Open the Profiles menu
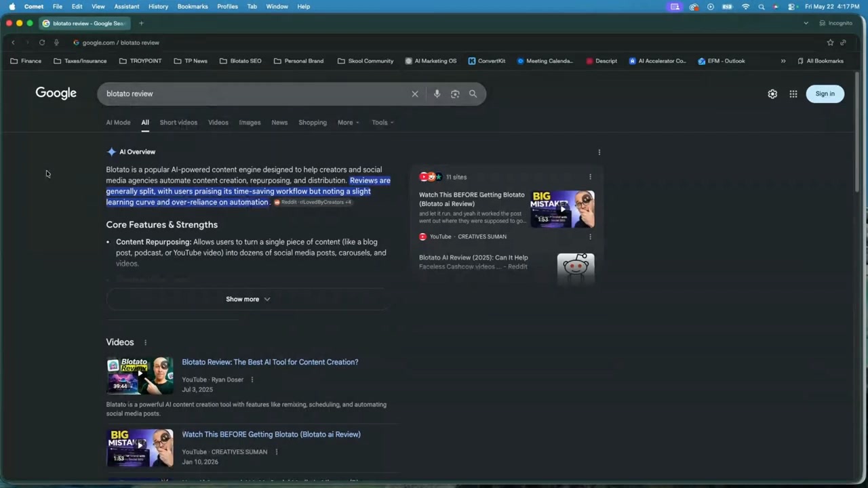The height and width of the screenshot is (488, 868). click(227, 7)
